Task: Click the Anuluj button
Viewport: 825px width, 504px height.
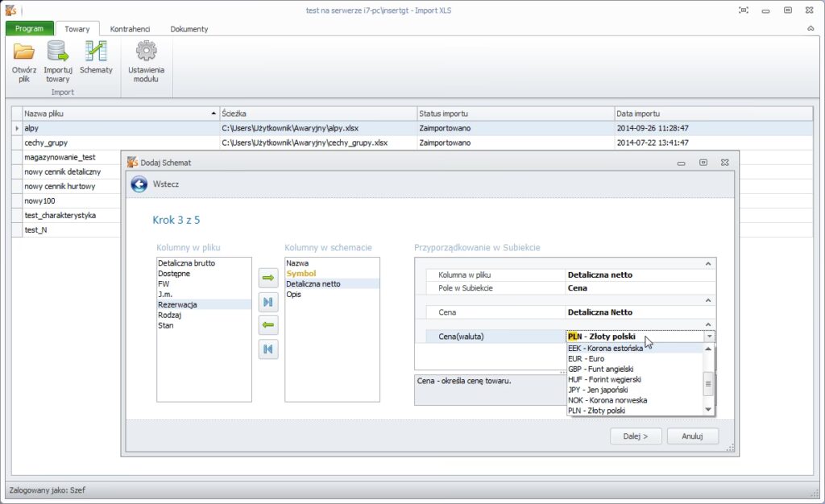Action: click(x=693, y=436)
